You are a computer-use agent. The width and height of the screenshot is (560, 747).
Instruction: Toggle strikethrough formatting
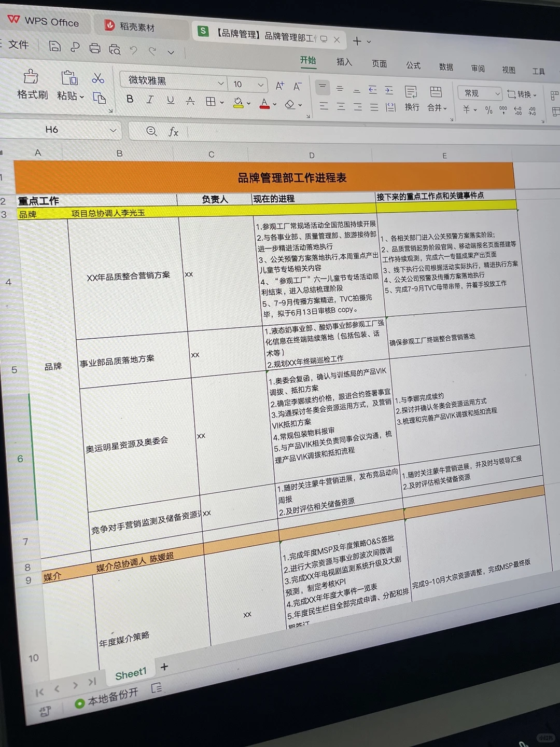click(x=190, y=101)
